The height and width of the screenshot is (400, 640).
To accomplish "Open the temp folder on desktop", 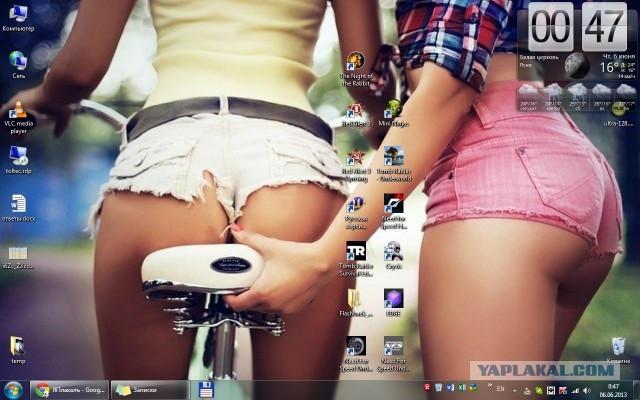I will [x=18, y=347].
